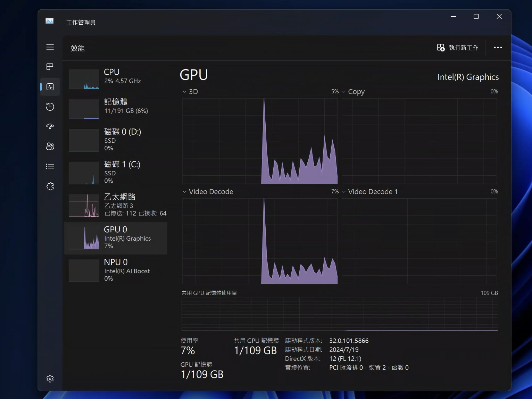Click driver date 2024/7/19

[344, 350]
